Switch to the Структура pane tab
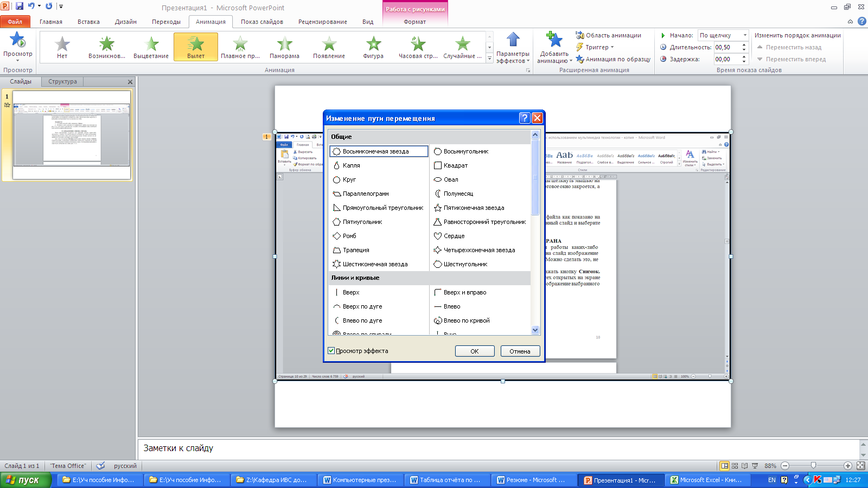 click(x=62, y=81)
